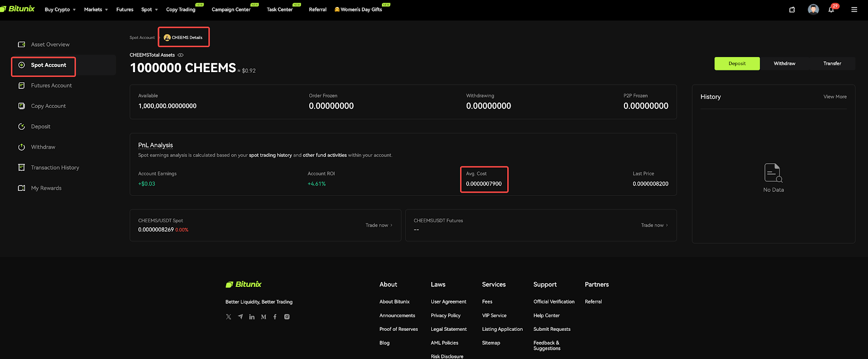Image resolution: width=868 pixels, height=359 pixels.
Task: Expand the Markets dropdown menu
Action: [x=95, y=10]
